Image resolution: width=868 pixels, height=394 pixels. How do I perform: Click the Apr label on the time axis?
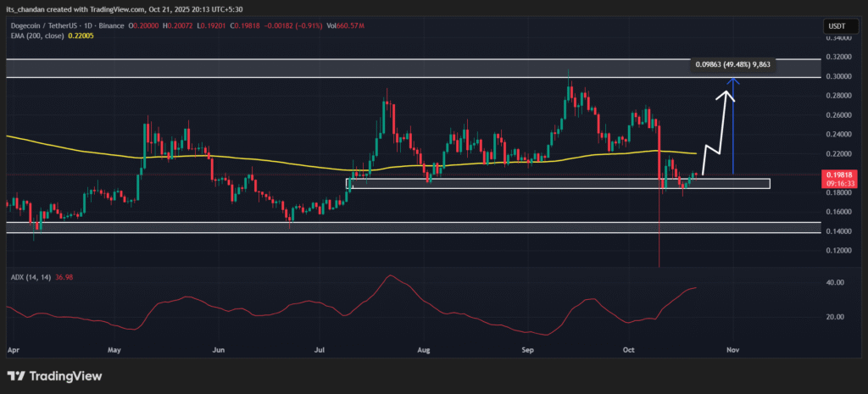pyautogui.click(x=12, y=348)
